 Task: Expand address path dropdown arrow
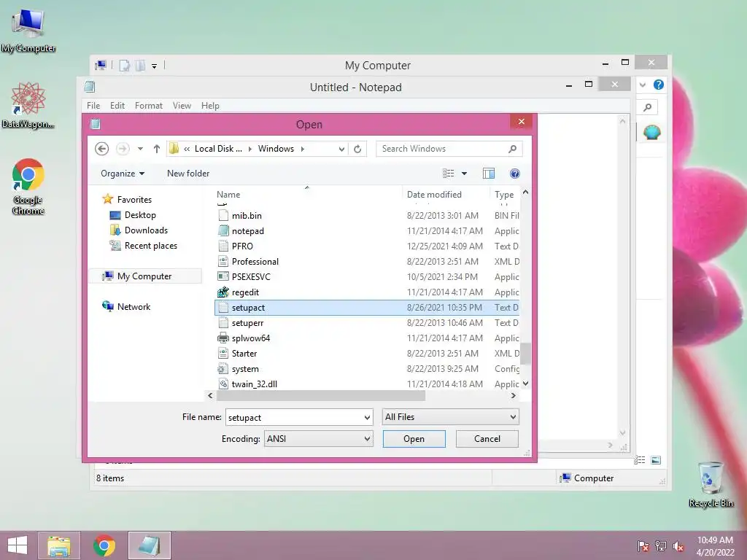coord(341,149)
